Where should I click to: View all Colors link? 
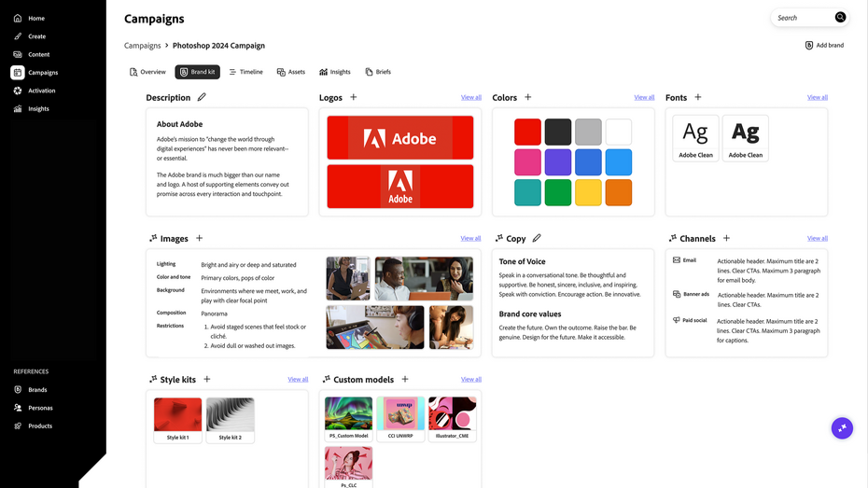(x=644, y=97)
